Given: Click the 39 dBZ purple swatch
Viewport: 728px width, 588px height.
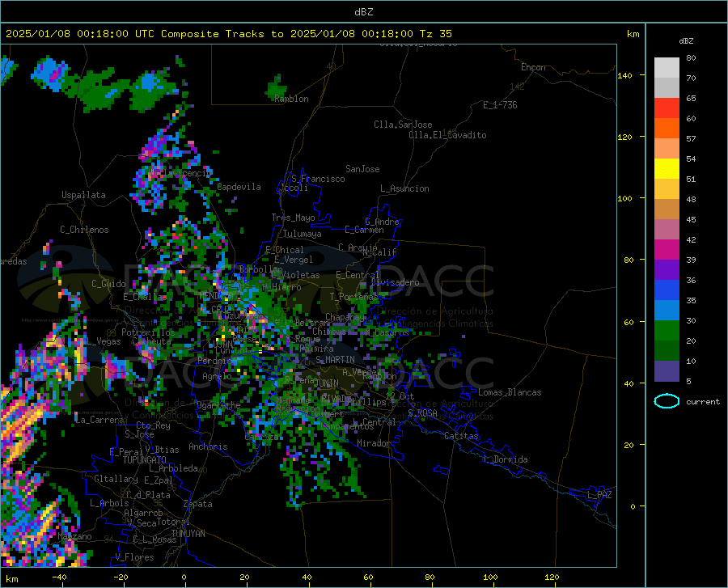Looking at the screenshot, I should tap(667, 269).
